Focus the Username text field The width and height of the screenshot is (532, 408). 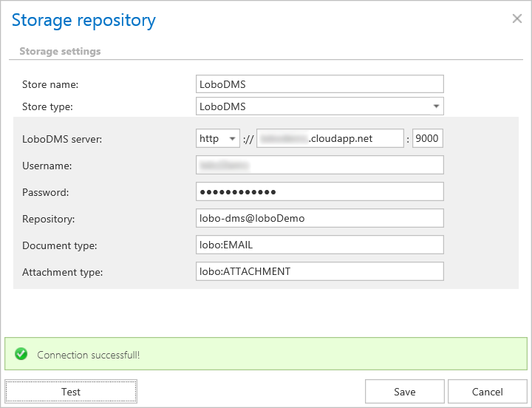tap(319, 165)
